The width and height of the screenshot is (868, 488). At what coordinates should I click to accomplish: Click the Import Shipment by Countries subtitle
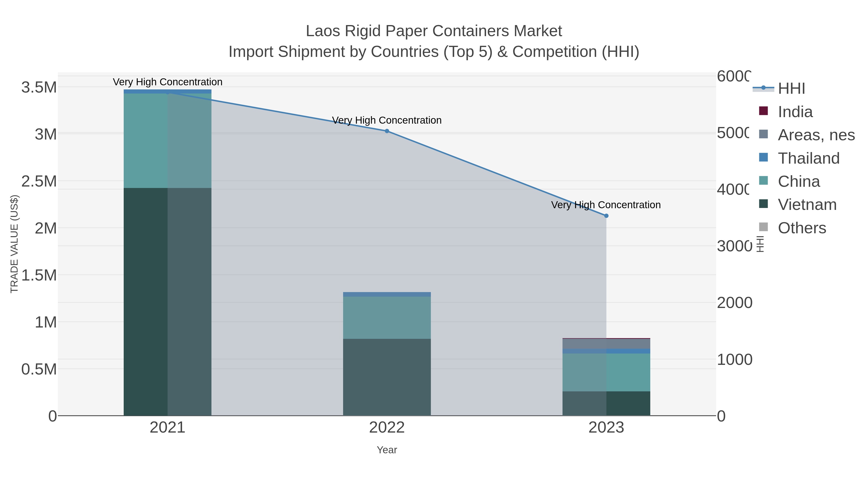click(x=434, y=52)
